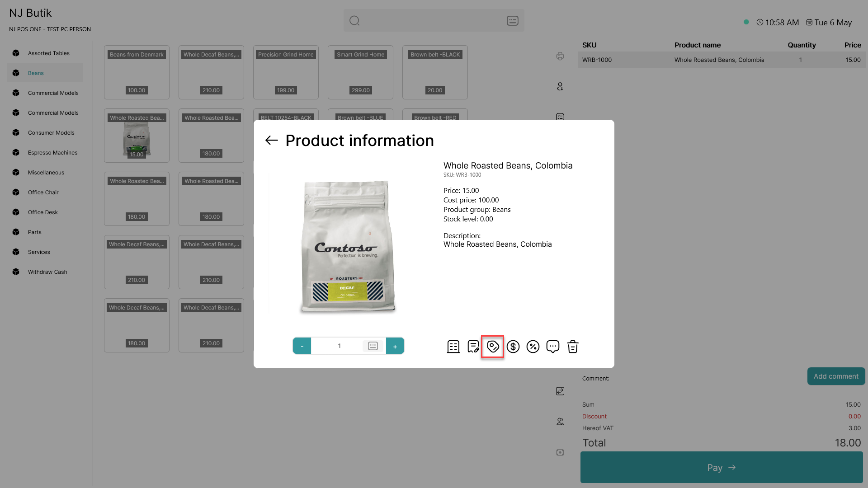
Task: Open Office Desk category
Action: [x=45, y=212]
